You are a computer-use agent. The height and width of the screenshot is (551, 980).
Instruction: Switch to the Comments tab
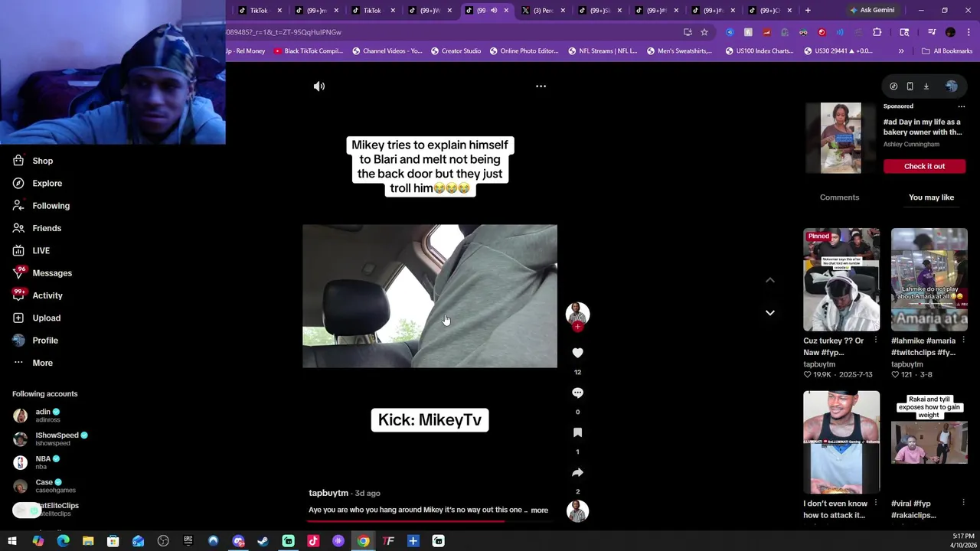[839, 197]
